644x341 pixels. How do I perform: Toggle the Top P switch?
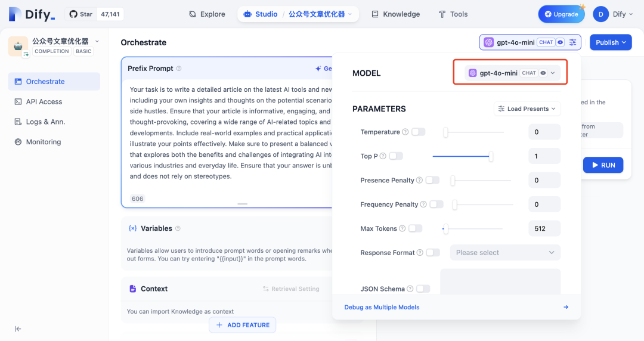tap(396, 156)
